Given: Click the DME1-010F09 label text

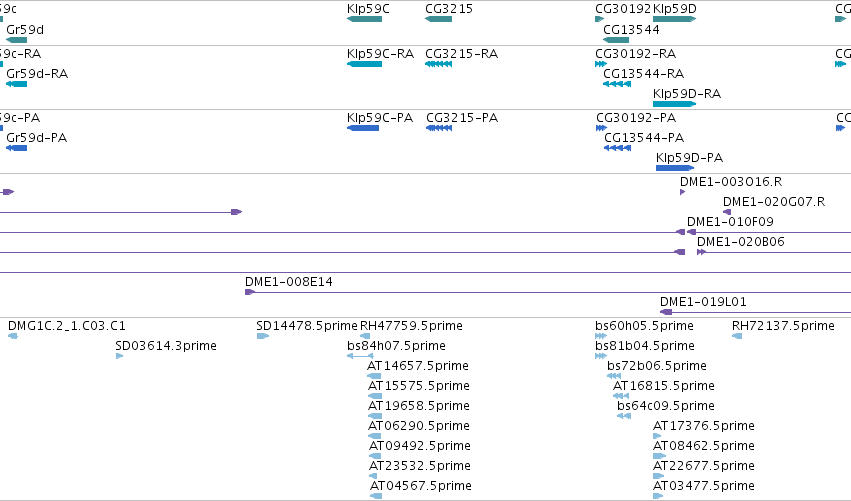Looking at the screenshot, I should [730, 221].
